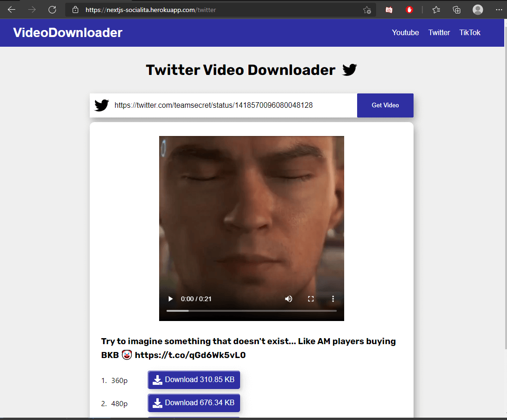507x420 pixels.
Task: Click the Twitter bird icon beside the heading
Action: click(350, 69)
